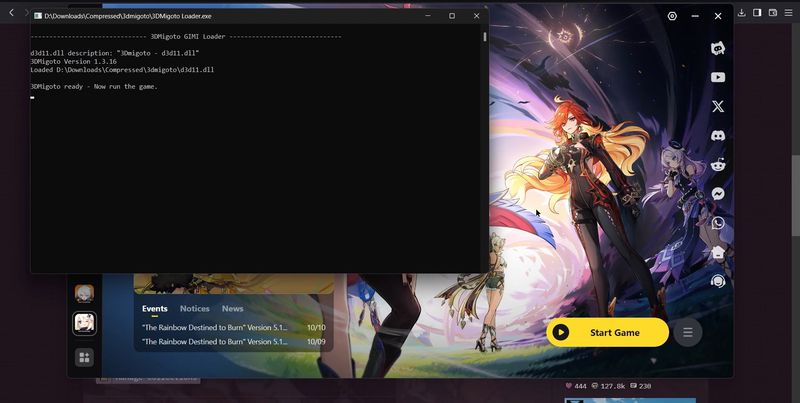Click the Start Game button

(x=607, y=333)
